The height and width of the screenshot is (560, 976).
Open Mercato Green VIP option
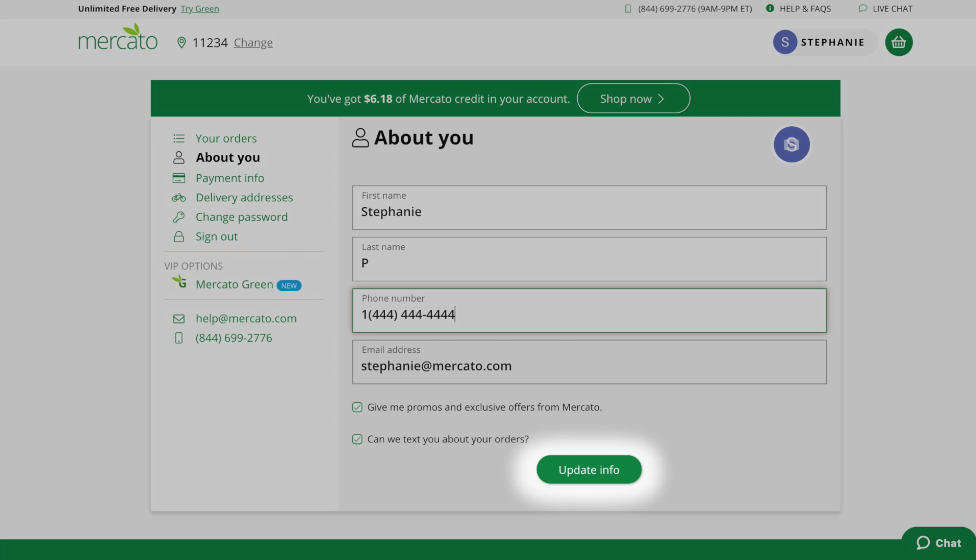[234, 284]
